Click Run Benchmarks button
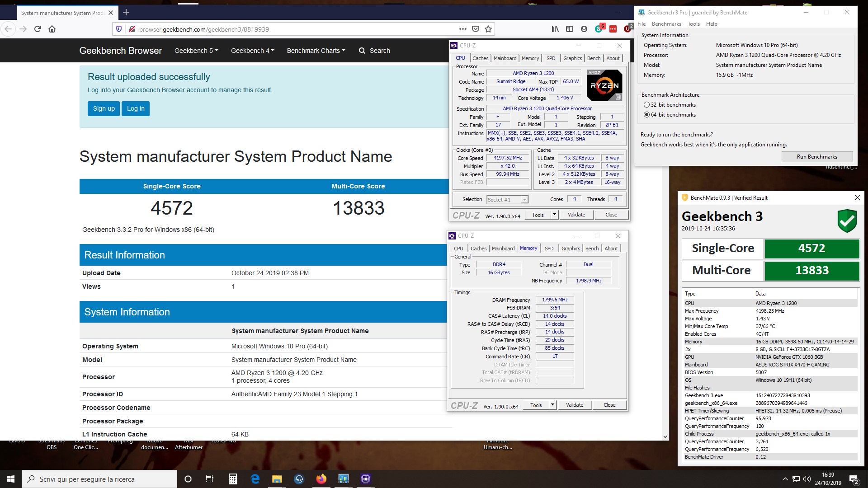 (x=817, y=157)
